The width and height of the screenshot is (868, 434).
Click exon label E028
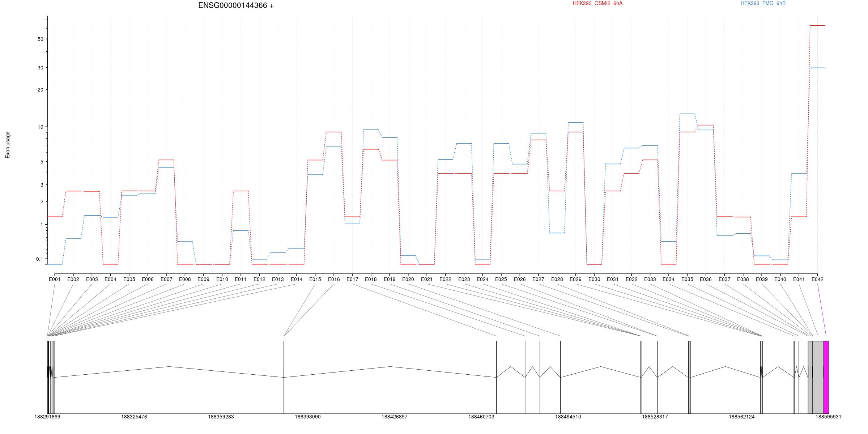(557, 279)
